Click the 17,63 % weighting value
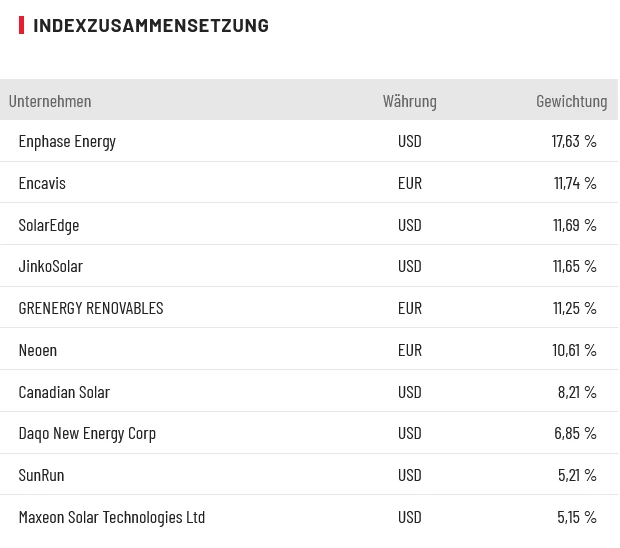The height and width of the screenshot is (548, 620). 574,141
